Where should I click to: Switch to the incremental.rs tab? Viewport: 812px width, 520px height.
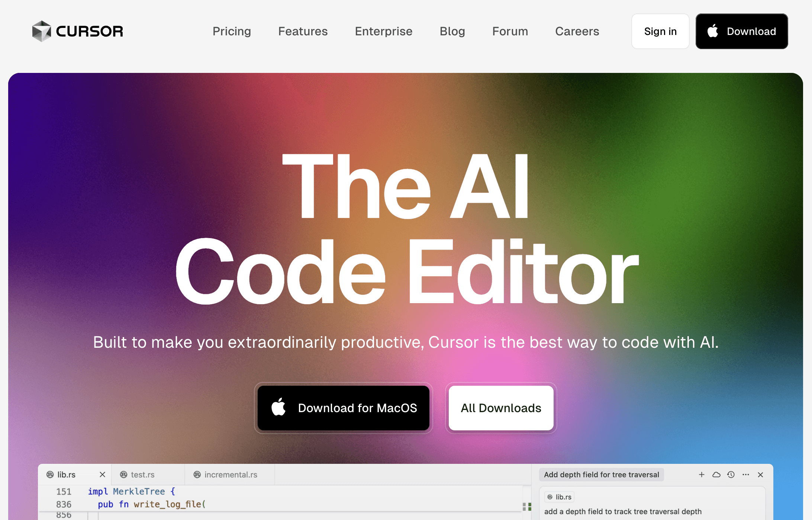point(231,475)
